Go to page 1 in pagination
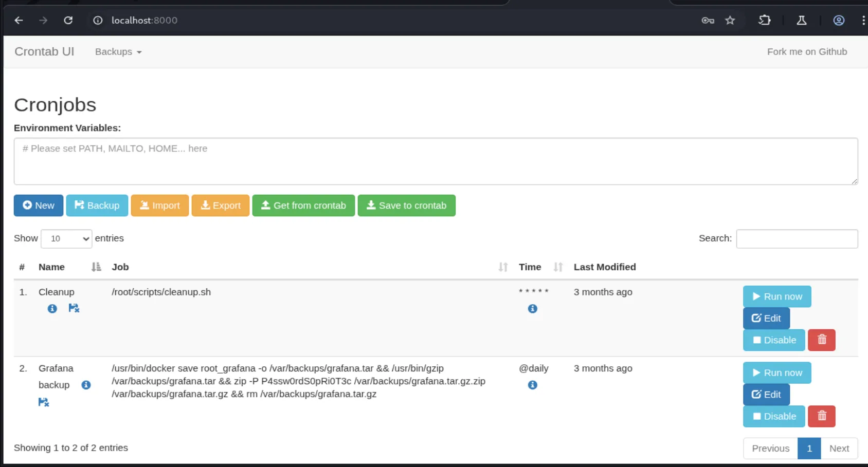 [x=809, y=449]
